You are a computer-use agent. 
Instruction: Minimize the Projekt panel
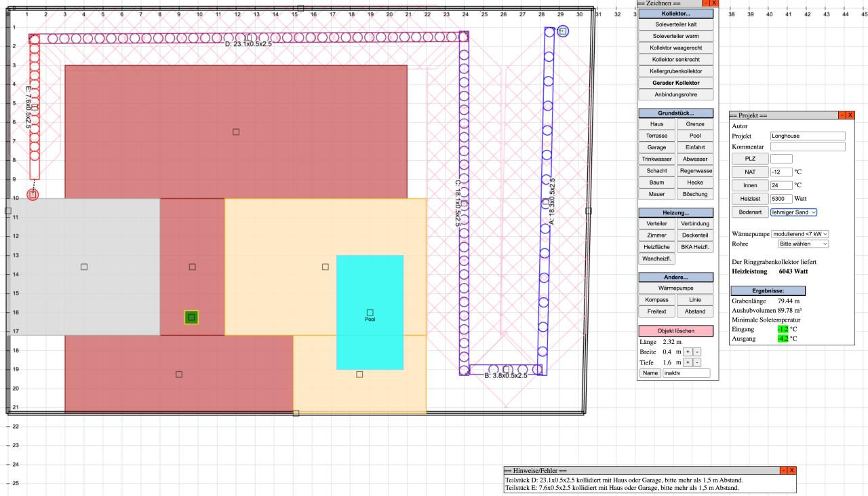[842, 116]
